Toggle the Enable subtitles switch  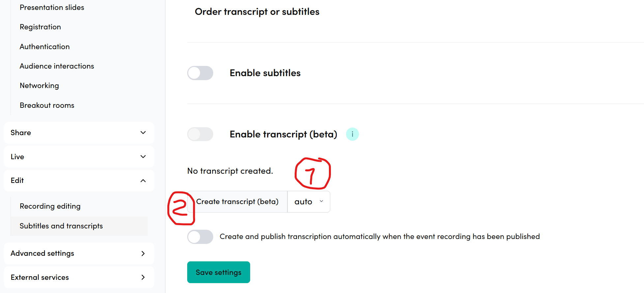200,73
